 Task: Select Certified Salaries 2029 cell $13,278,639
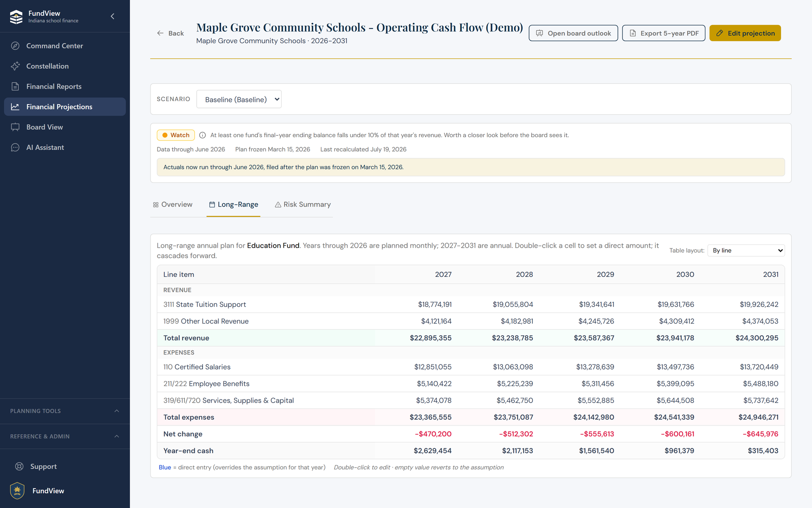pos(595,367)
